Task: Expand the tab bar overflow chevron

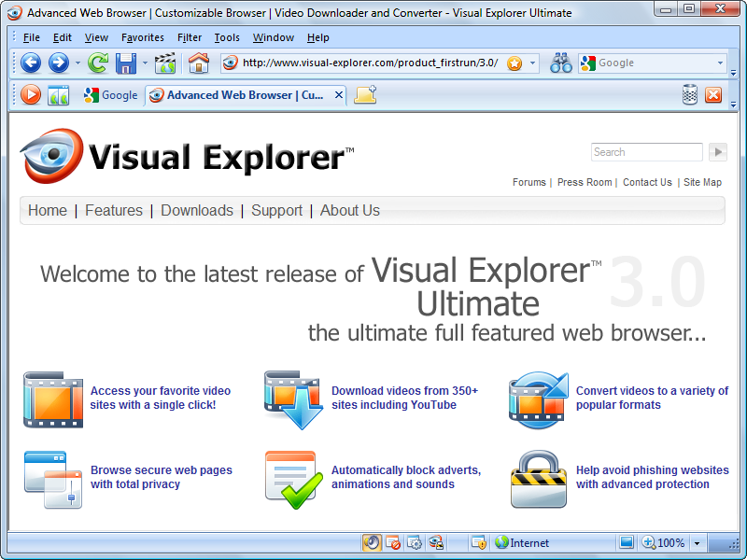Action: 734,105
